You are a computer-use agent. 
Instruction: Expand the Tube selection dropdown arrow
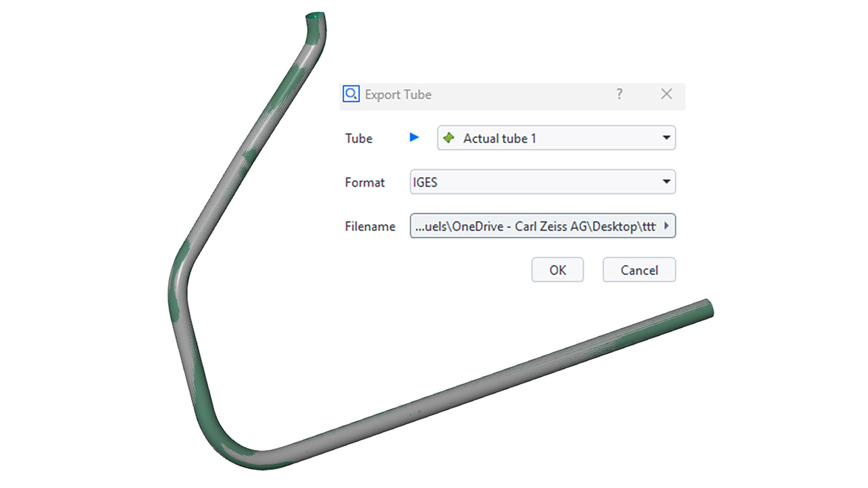coord(666,137)
